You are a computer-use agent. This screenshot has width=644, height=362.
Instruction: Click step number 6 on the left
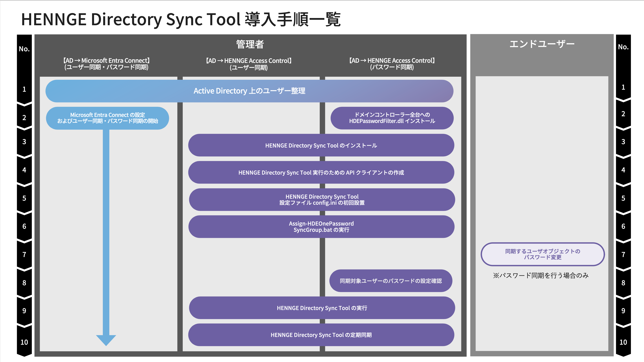pos(24,226)
